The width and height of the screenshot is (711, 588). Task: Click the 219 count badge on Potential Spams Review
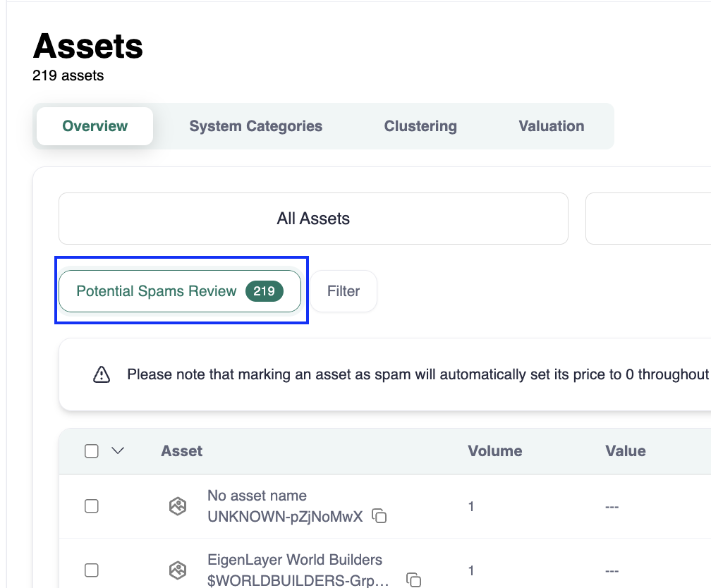point(264,291)
